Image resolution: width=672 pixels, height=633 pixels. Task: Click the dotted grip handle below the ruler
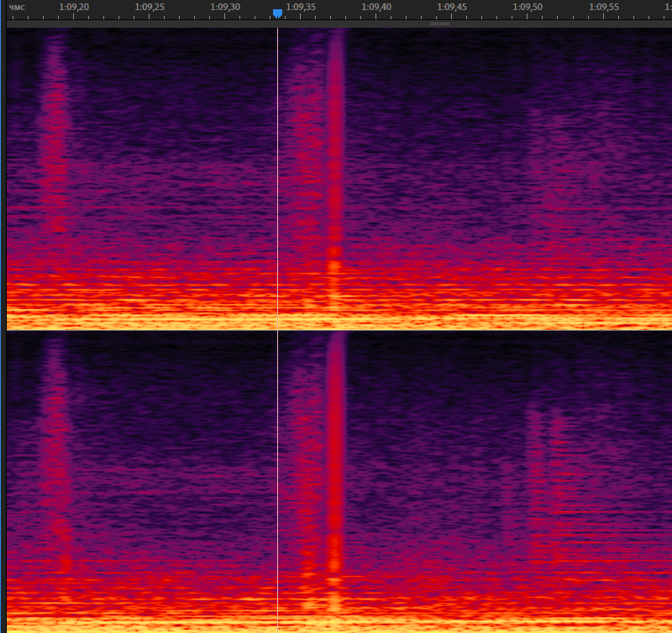pos(439,24)
